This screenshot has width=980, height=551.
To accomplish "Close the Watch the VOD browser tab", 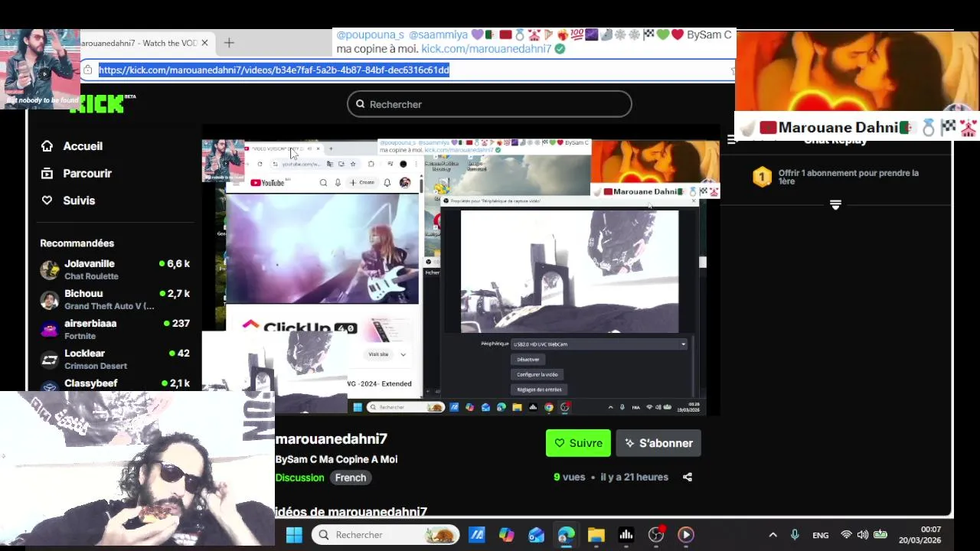I will [204, 43].
